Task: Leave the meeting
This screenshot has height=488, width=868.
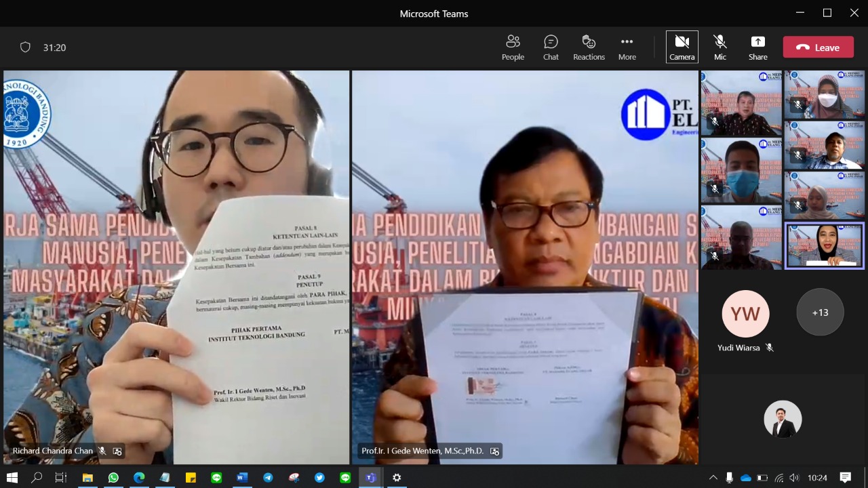Action: pos(818,47)
